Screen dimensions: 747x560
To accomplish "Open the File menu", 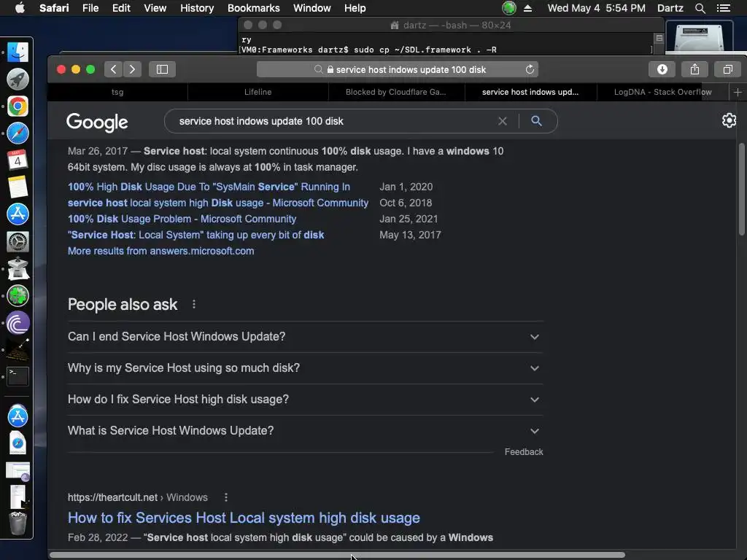I will tap(90, 8).
